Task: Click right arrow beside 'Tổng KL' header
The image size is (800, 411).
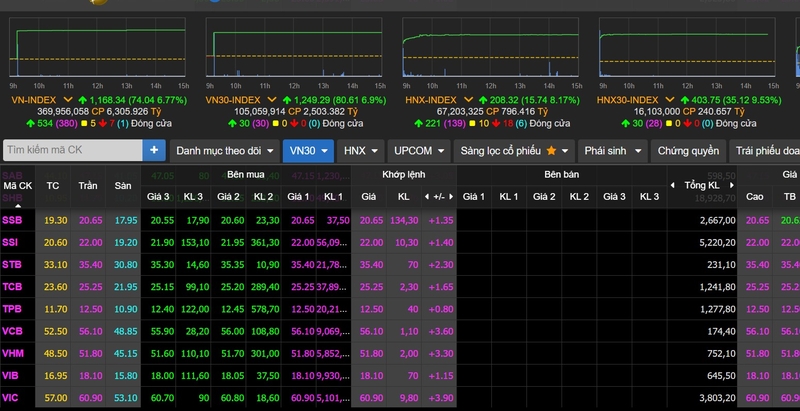Action: click(732, 186)
